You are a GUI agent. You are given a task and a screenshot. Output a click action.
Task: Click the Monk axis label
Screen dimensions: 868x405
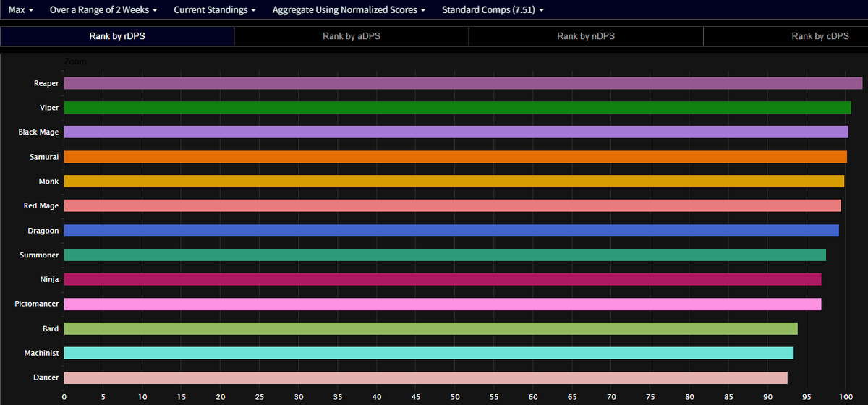[x=49, y=182]
